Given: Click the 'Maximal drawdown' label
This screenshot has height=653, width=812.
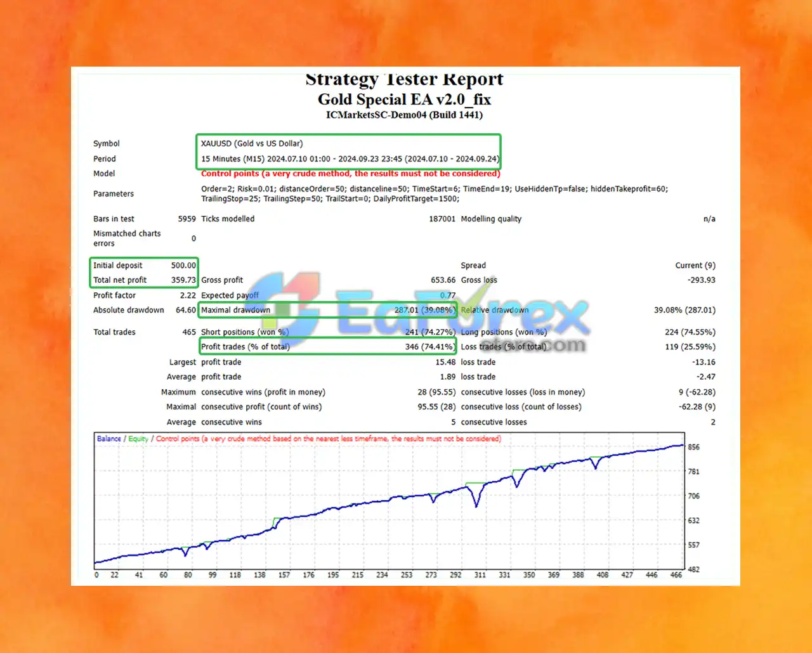Looking at the screenshot, I should click(x=235, y=310).
